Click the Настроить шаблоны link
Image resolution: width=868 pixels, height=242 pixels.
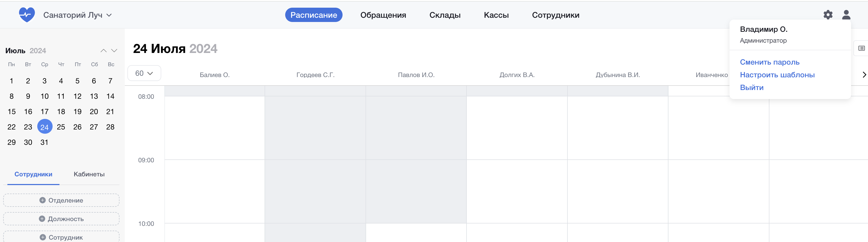click(777, 75)
